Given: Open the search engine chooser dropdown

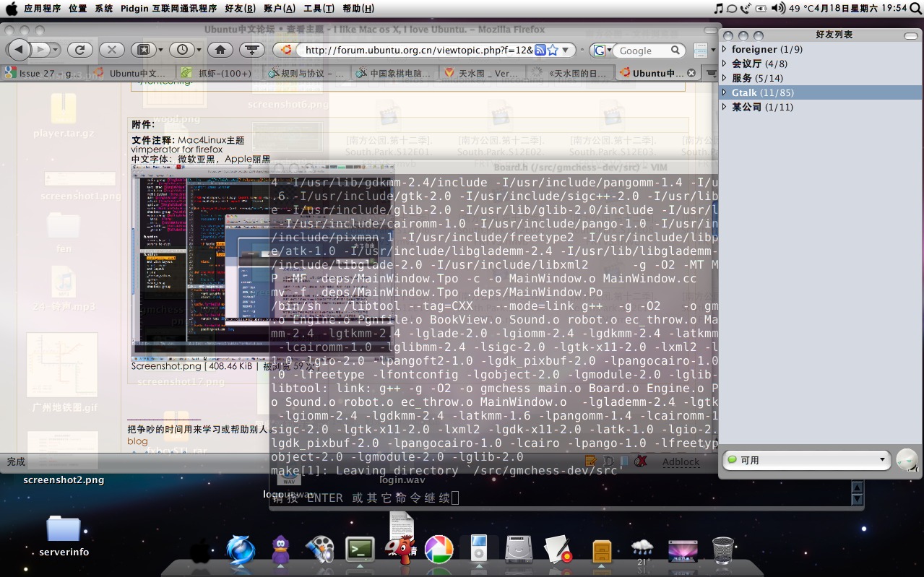Looking at the screenshot, I should (x=601, y=50).
